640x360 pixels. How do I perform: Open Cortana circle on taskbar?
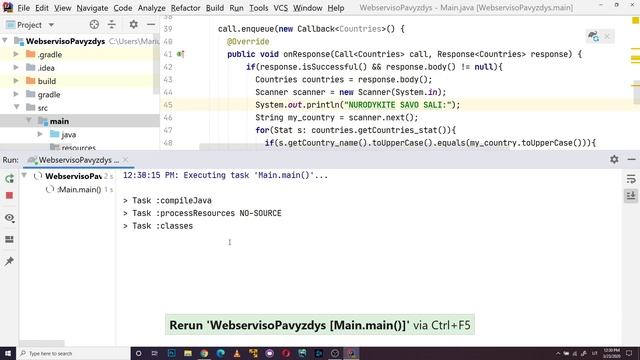click(138, 353)
